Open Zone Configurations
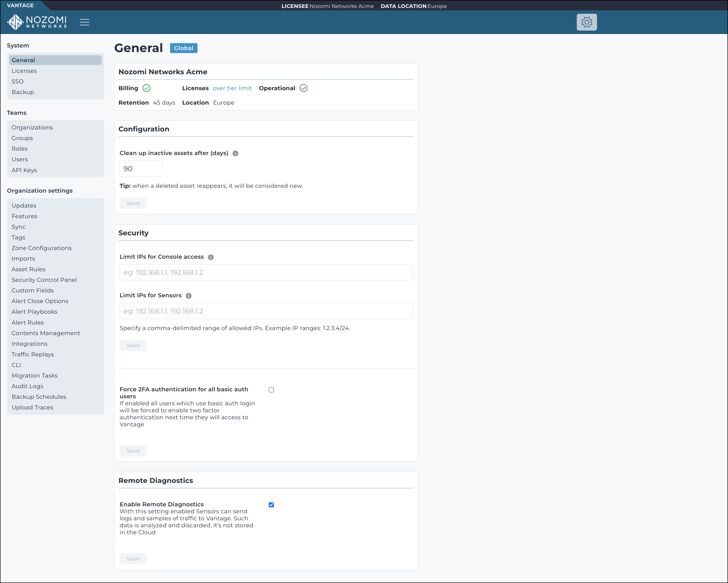This screenshot has width=728, height=583. (x=41, y=248)
